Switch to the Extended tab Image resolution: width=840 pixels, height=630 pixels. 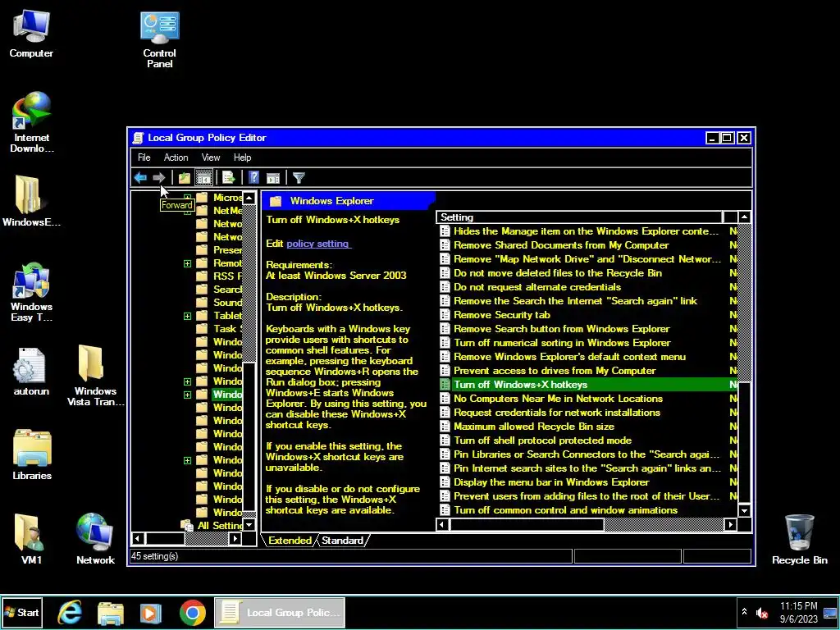tap(290, 540)
